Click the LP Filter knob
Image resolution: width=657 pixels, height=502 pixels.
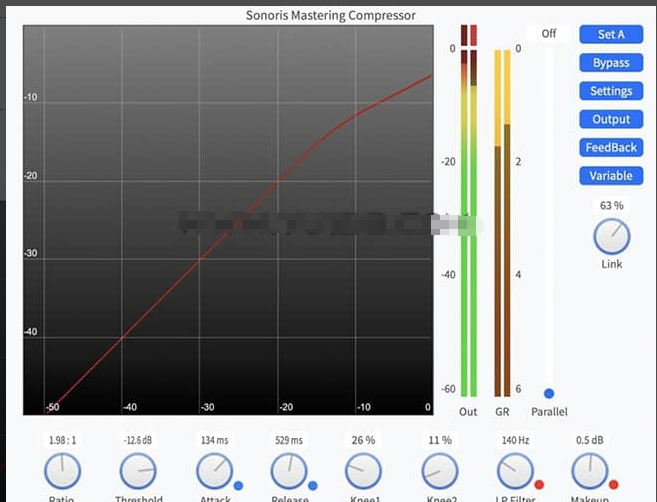(515, 471)
